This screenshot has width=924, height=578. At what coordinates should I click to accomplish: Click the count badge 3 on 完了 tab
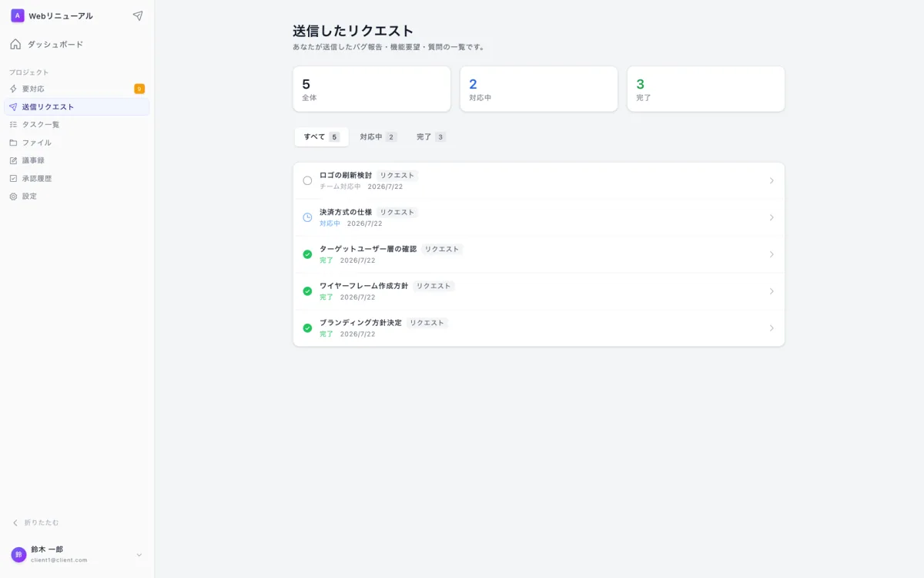point(440,136)
